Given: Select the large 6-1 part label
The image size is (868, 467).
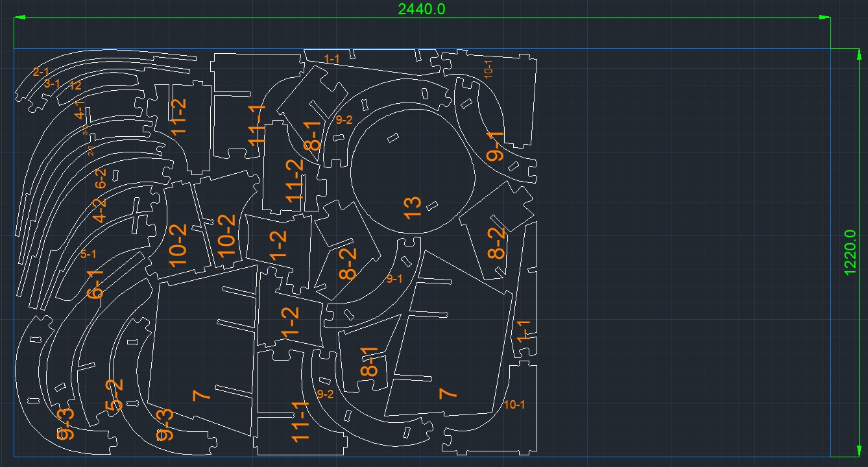Looking at the screenshot, I should tap(95, 283).
